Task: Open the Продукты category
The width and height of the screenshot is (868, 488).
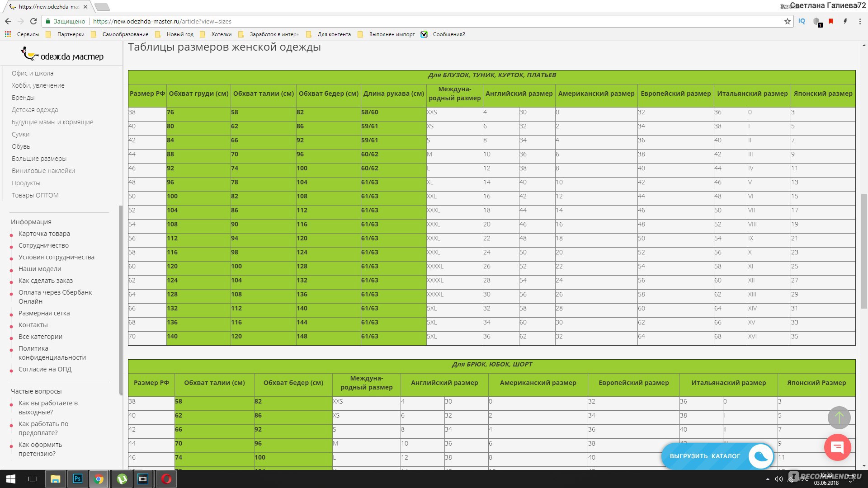Action: coord(26,183)
